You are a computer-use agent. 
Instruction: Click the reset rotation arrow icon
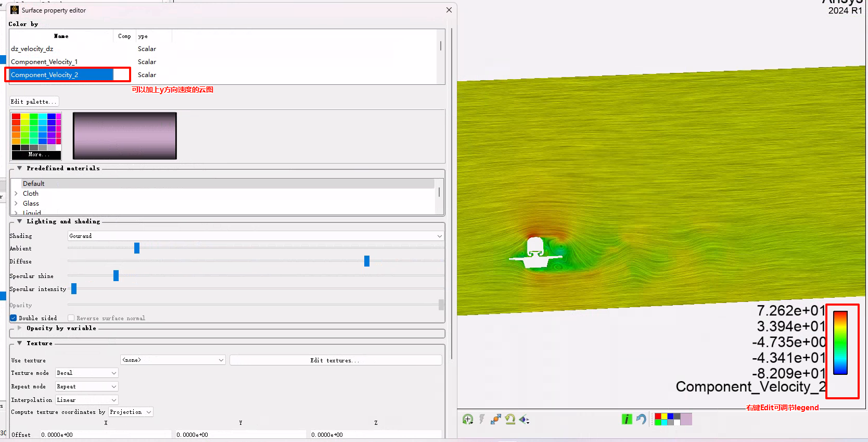click(x=510, y=419)
